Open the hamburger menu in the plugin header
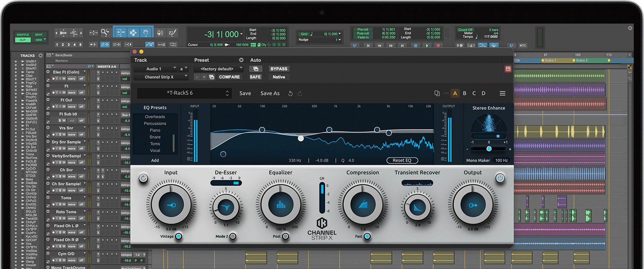The height and width of the screenshot is (269, 644). [502, 94]
